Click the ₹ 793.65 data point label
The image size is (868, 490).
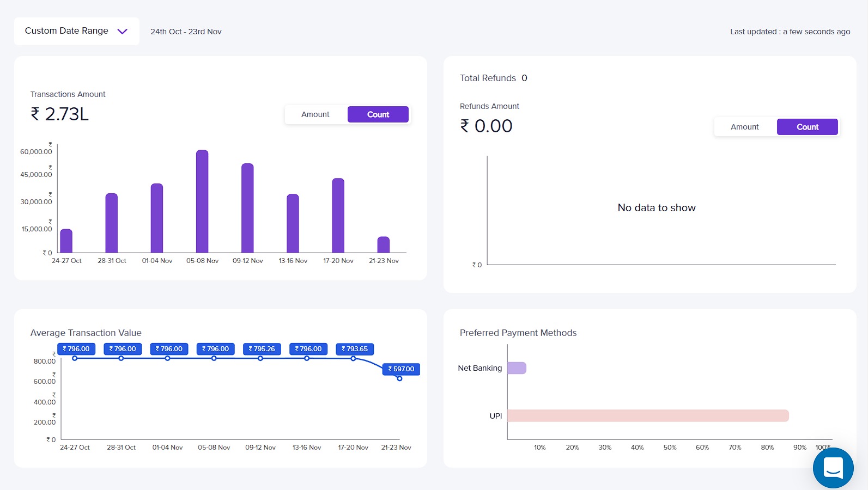[x=355, y=349]
